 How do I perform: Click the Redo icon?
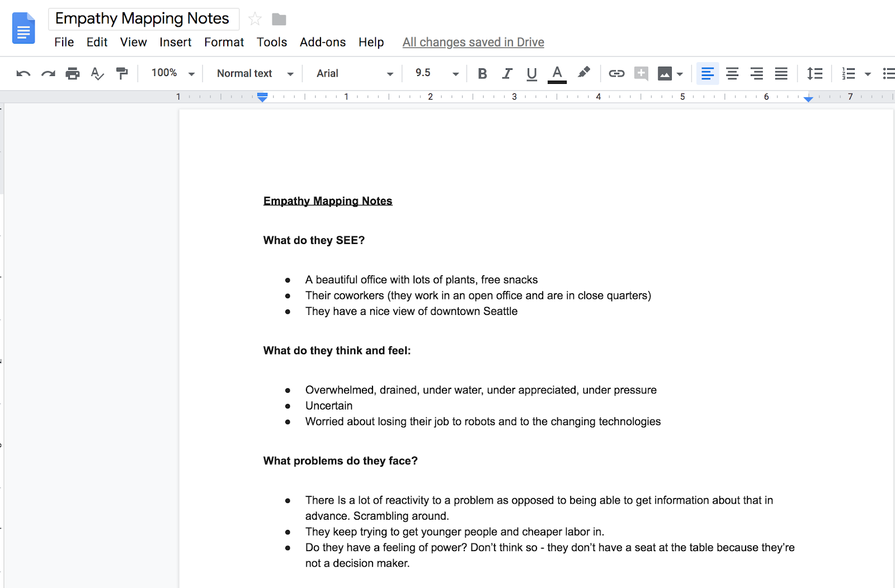pyautogui.click(x=48, y=73)
